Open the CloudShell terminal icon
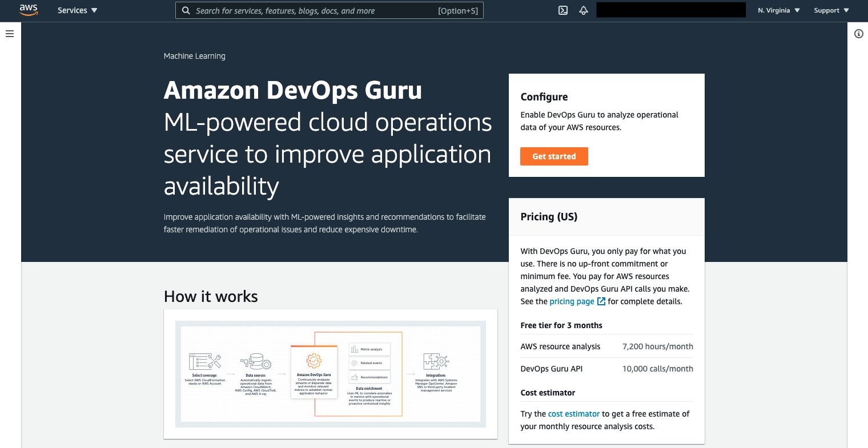This screenshot has height=448, width=868. pos(563,10)
